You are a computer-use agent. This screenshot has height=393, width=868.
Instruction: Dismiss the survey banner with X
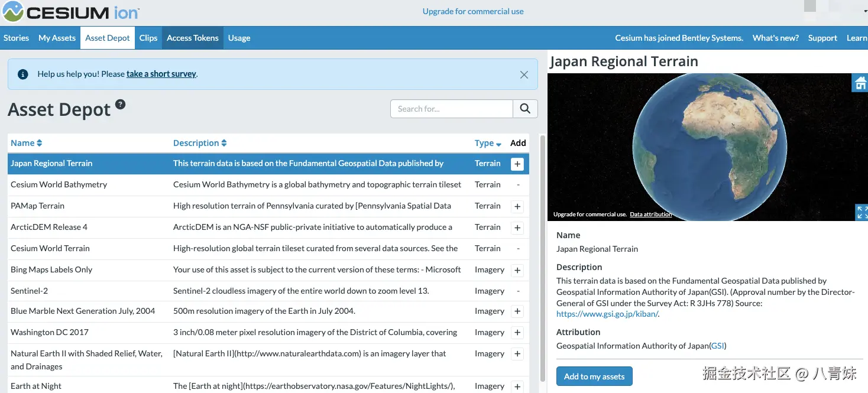[x=524, y=74]
